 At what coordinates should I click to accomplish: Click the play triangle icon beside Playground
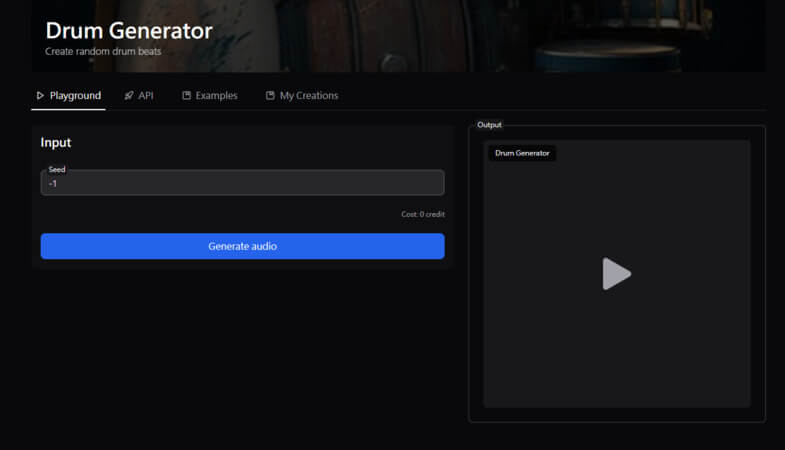click(x=41, y=96)
